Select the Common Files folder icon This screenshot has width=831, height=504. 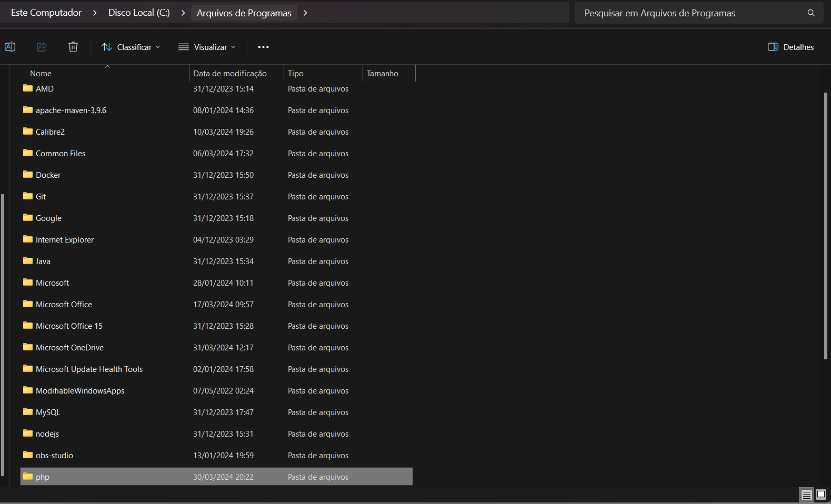coord(28,153)
